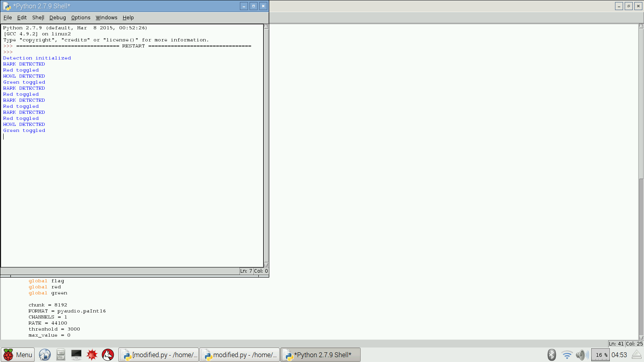The image size is (644, 362).
Task: Click the "Python 2.7.9 (default" banner line
Action: tap(75, 28)
